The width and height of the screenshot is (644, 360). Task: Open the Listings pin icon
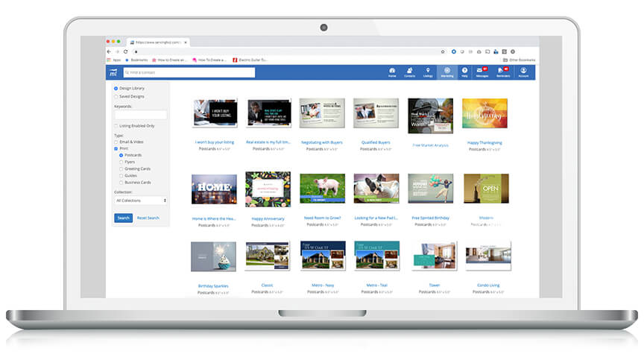[428, 72]
